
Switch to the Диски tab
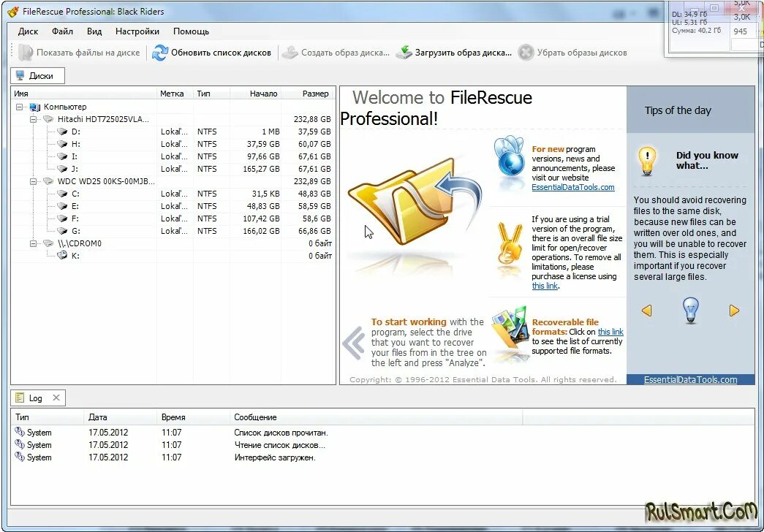[x=37, y=75]
